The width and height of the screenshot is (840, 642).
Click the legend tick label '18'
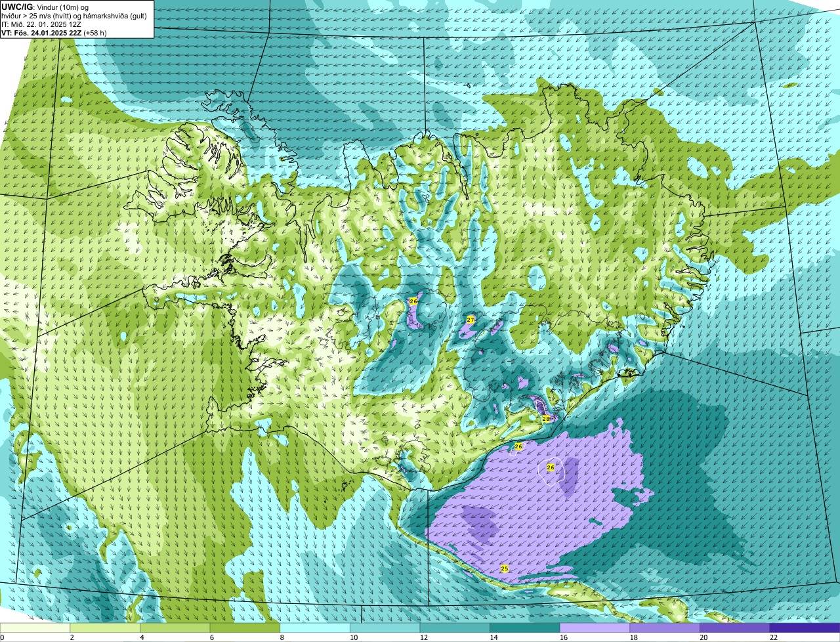coord(633,637)
